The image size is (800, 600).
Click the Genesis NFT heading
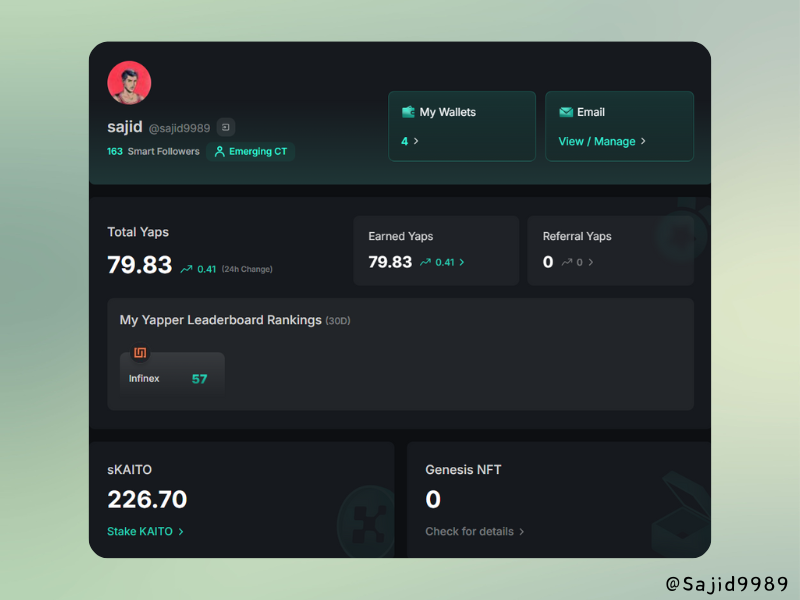click(463, 469)
